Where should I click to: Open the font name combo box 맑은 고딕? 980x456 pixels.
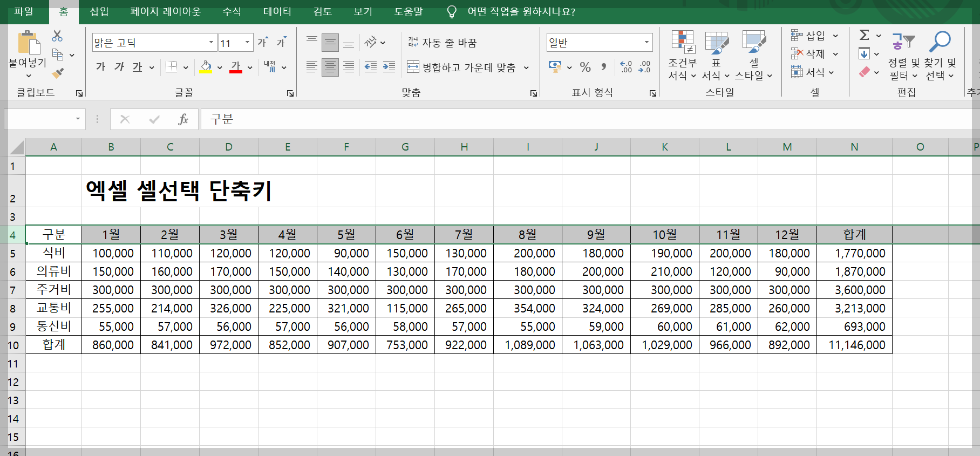[x=155, y=43]
